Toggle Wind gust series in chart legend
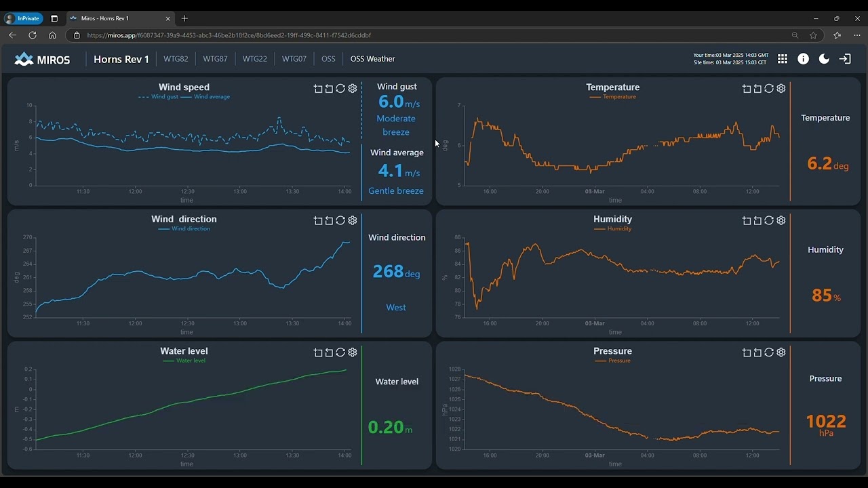 (158, 97)
